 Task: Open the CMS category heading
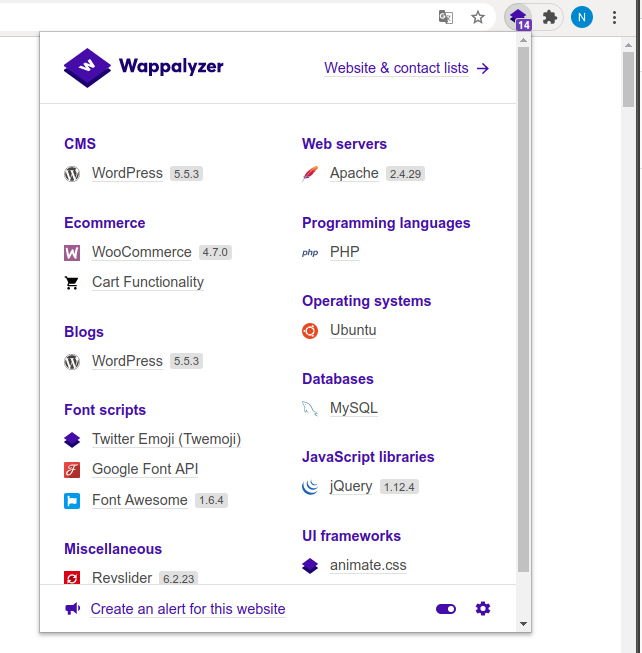tap(80, 144)
